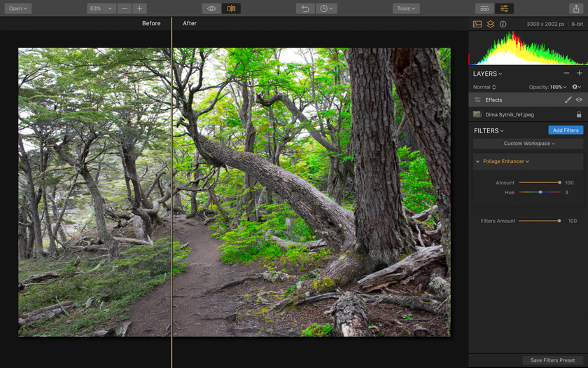Undo the last edit with the arrow

coord(305,8)
